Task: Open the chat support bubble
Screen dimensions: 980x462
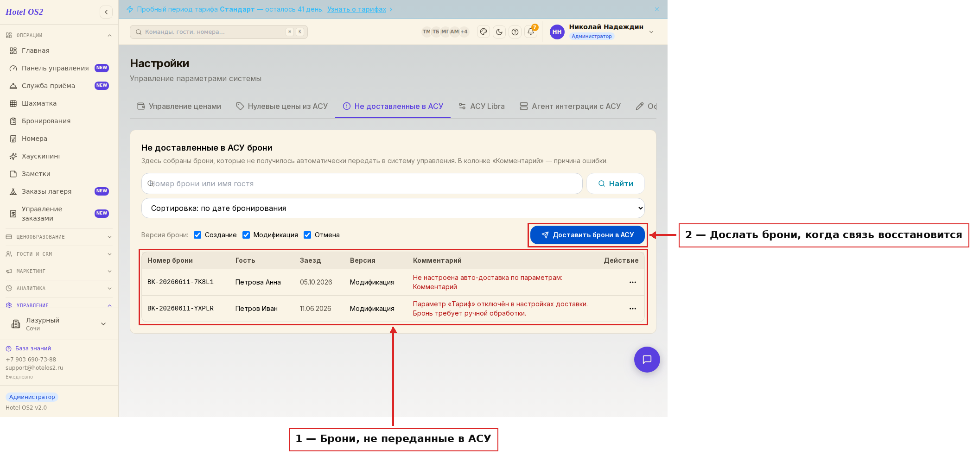Action: pyautogui.click(x=647, y=360)
